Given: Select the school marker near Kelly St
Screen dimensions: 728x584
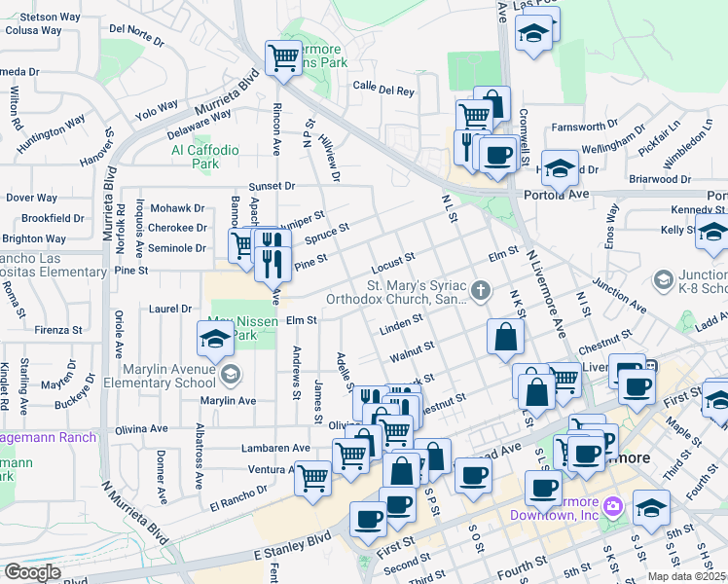Looking at the screenshot, I should coord(713,232).
